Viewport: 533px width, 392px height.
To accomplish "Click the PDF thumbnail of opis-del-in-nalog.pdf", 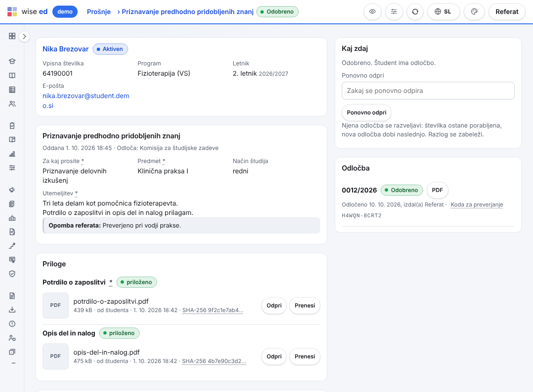I will click(56, 356).
